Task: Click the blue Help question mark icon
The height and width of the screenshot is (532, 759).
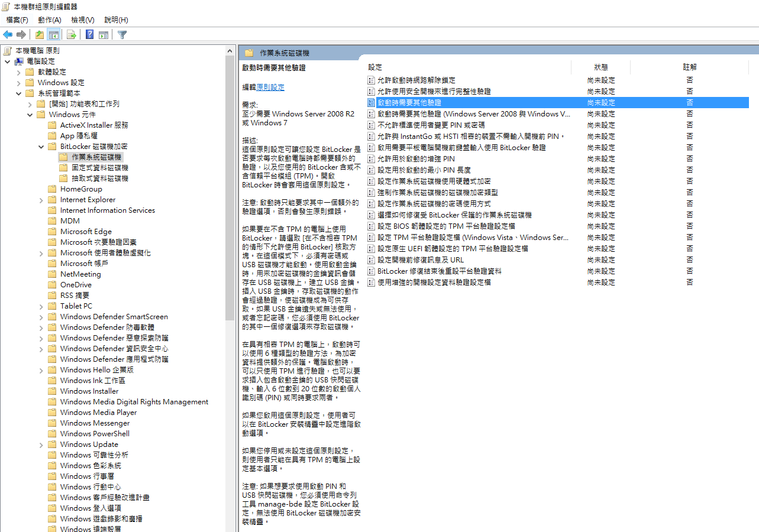Action: 89,34
